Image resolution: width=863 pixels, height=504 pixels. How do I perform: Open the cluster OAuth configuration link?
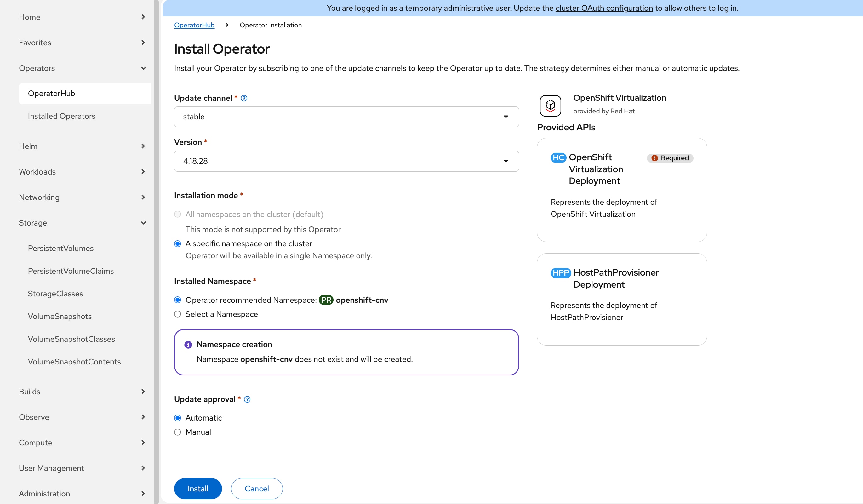[604, 8]
